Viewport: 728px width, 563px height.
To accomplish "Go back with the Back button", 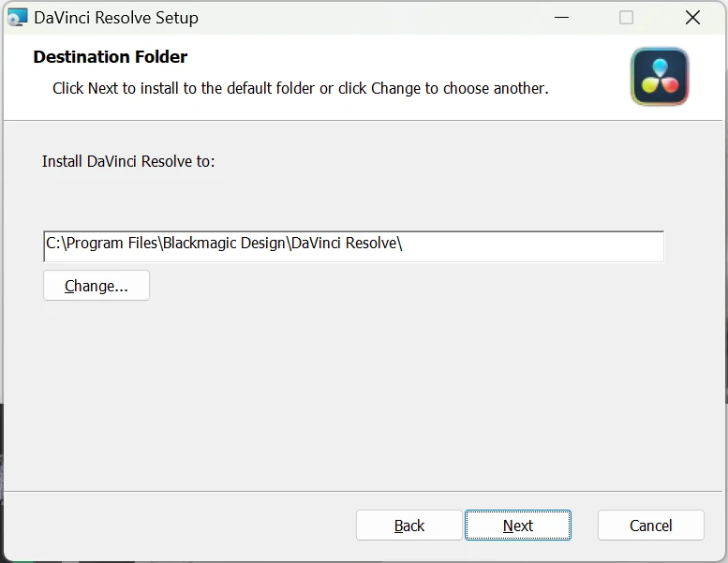I will click(409, 526).
